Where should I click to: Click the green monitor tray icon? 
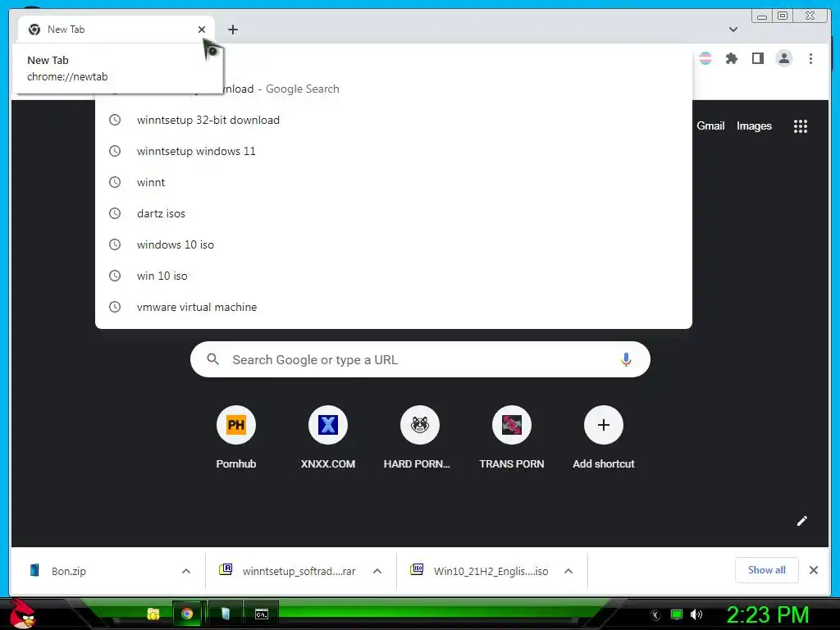tap(677, 614)
